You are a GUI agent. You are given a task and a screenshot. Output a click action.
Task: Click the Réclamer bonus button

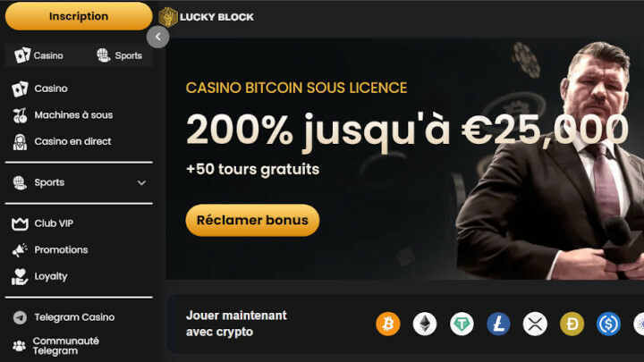[x=252, y=221]
